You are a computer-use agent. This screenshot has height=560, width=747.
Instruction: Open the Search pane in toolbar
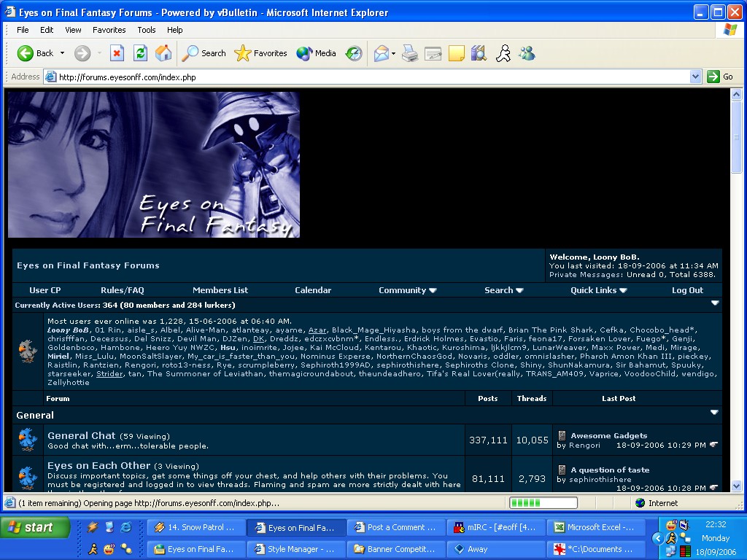[x=204, y=53]
